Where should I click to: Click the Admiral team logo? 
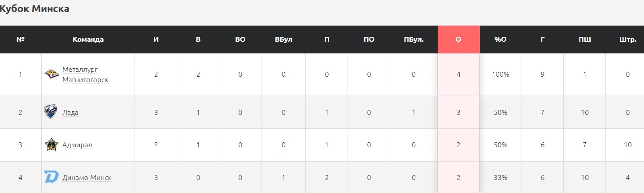pyautogui.click(x=52, y=145)
